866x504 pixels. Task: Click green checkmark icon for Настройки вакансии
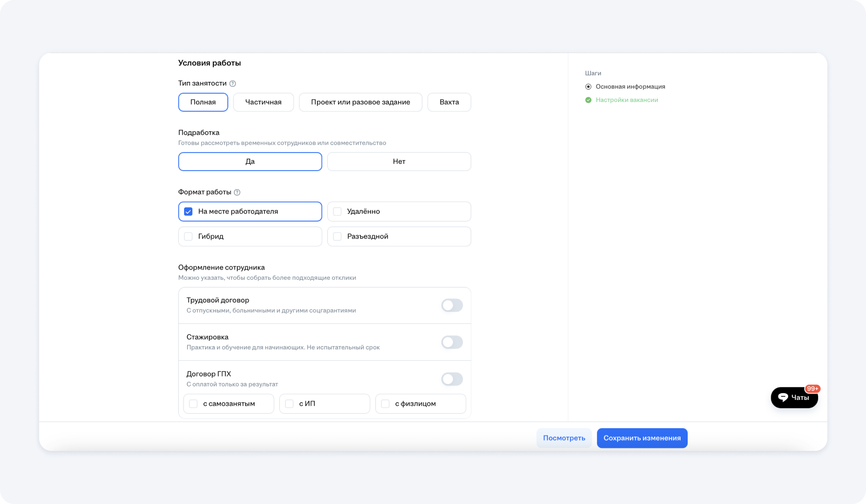pyautogui.click(x=588, y=100)
